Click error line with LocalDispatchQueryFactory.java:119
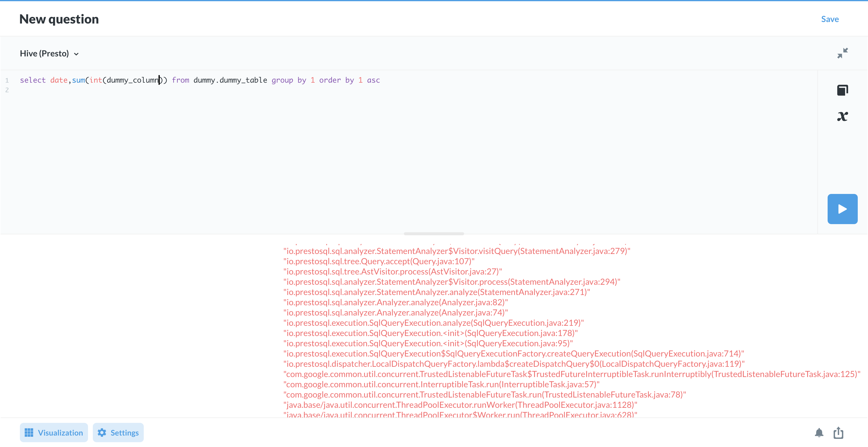868x447 pixels. point(514,364)
